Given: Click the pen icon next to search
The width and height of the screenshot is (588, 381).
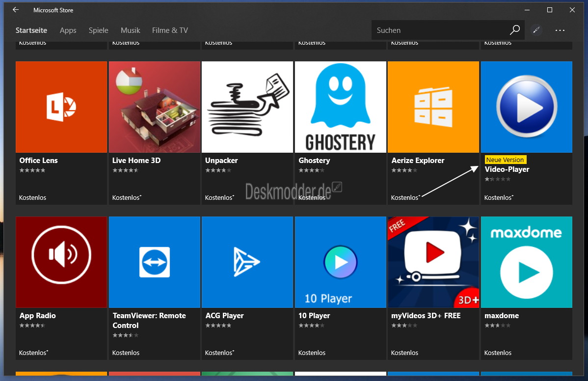Looking at the screenshot, I should [536, 30].
